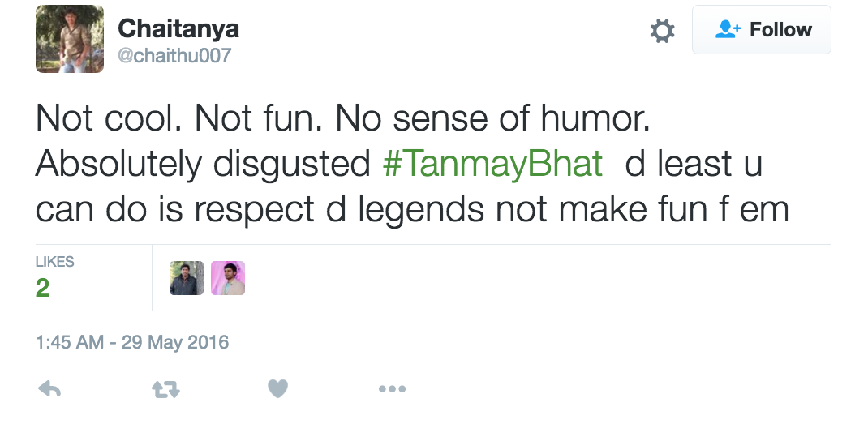The height and width of the screenshot is (424, 868).
Task: Open Chaitanya's profile picture
Action: point(70,39)
